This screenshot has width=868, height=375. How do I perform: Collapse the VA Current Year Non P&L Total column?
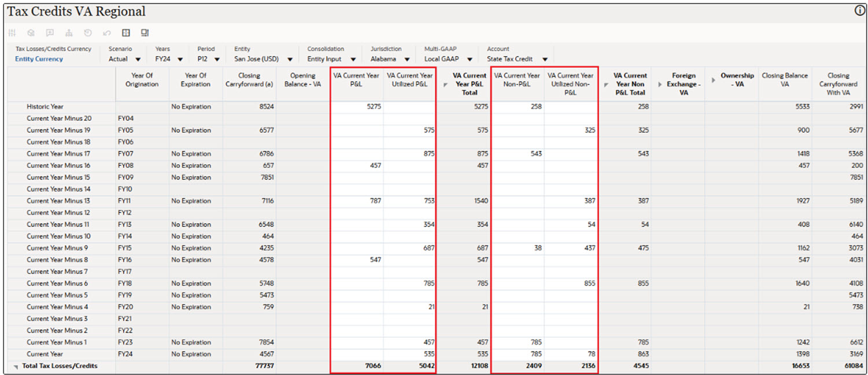(605, 84)
